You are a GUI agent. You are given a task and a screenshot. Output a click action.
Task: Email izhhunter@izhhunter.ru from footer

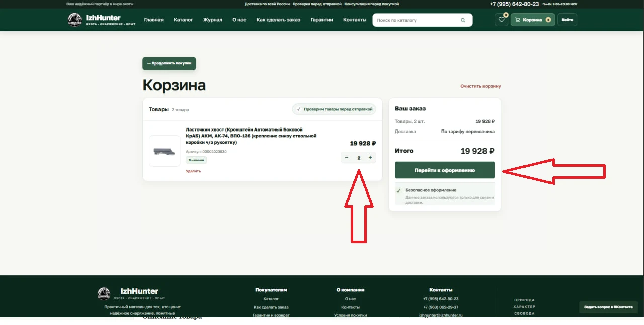pos(441,315)
